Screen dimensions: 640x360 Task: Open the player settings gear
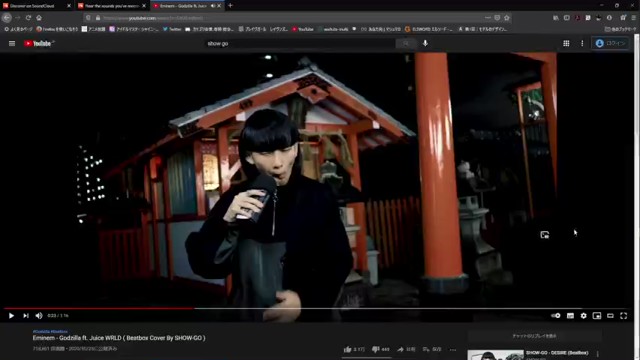[x=583, y=316]
